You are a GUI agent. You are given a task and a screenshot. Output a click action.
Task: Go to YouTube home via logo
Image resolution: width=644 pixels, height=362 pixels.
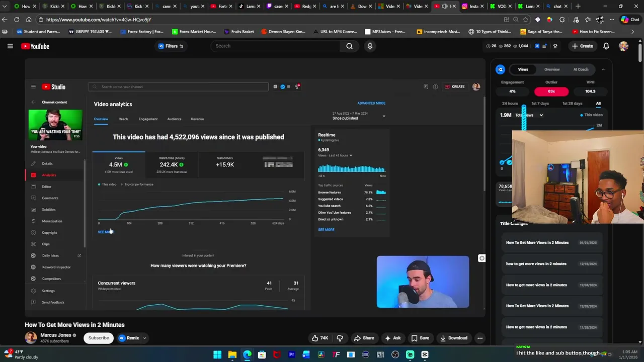coord(35,46)
